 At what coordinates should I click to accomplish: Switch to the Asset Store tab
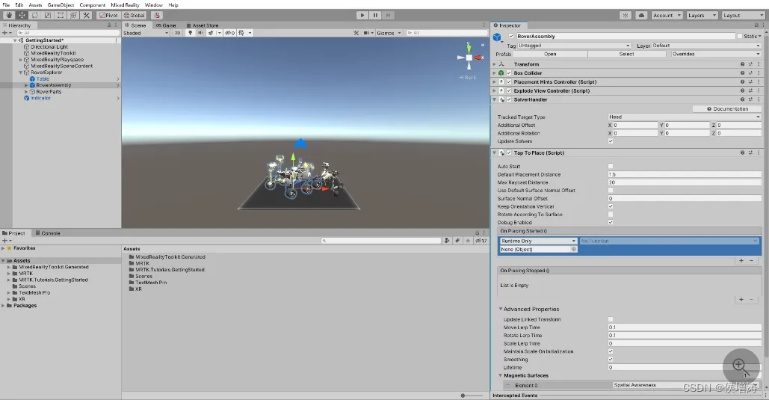click(x=203, y=25)
